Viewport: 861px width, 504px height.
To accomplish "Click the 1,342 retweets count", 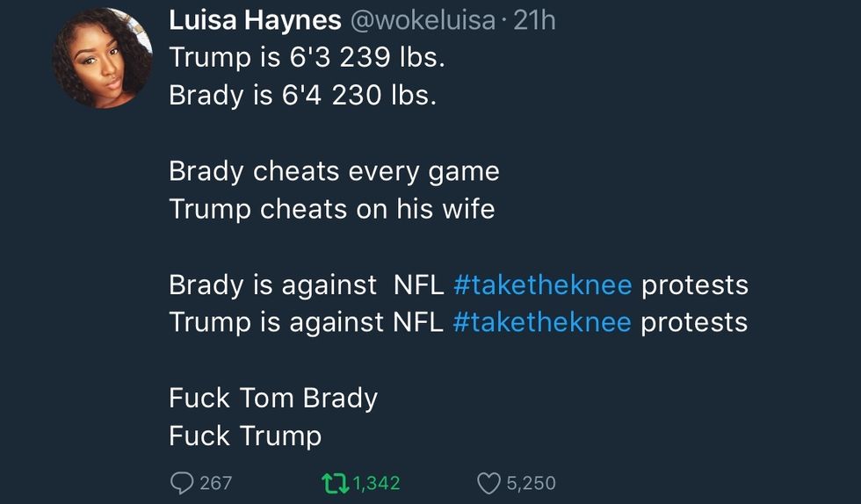I will pyautogui.click(x=376, y=483).
